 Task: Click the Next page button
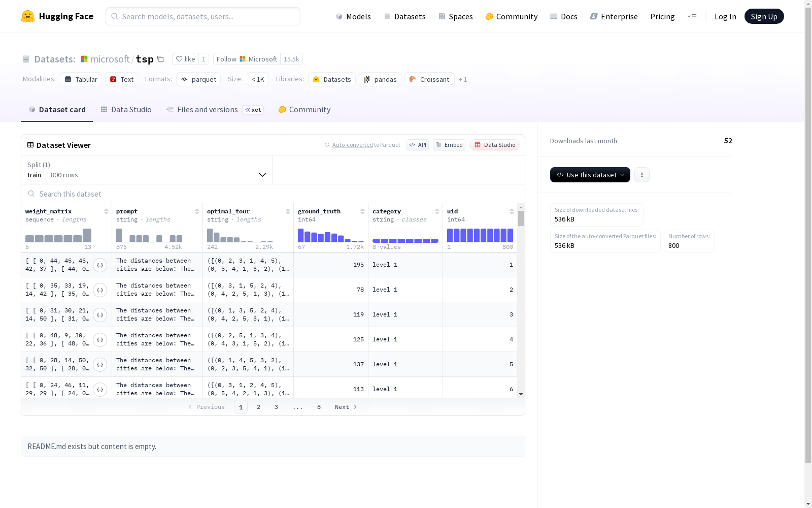[x=346, y=407]
